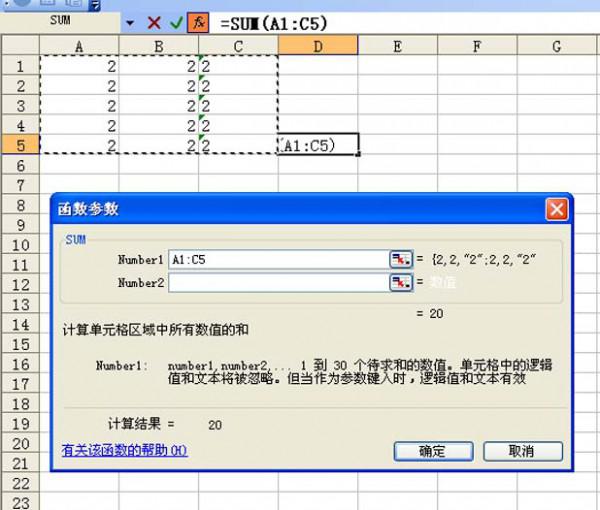Click the Name Box showing SUM

click(x=60, y=20)
